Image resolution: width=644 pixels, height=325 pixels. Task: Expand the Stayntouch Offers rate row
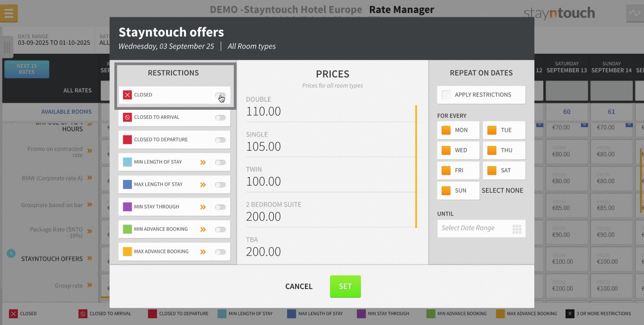click(x=90, y=259)
